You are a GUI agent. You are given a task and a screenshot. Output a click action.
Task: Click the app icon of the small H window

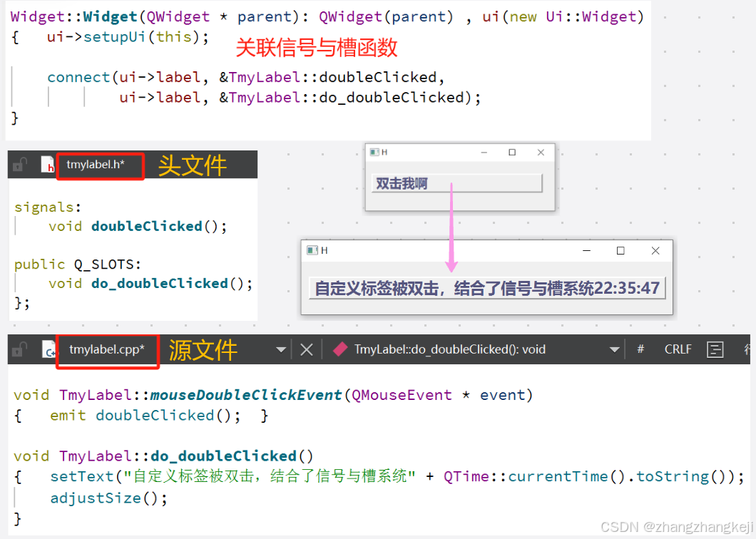point(374,153)
